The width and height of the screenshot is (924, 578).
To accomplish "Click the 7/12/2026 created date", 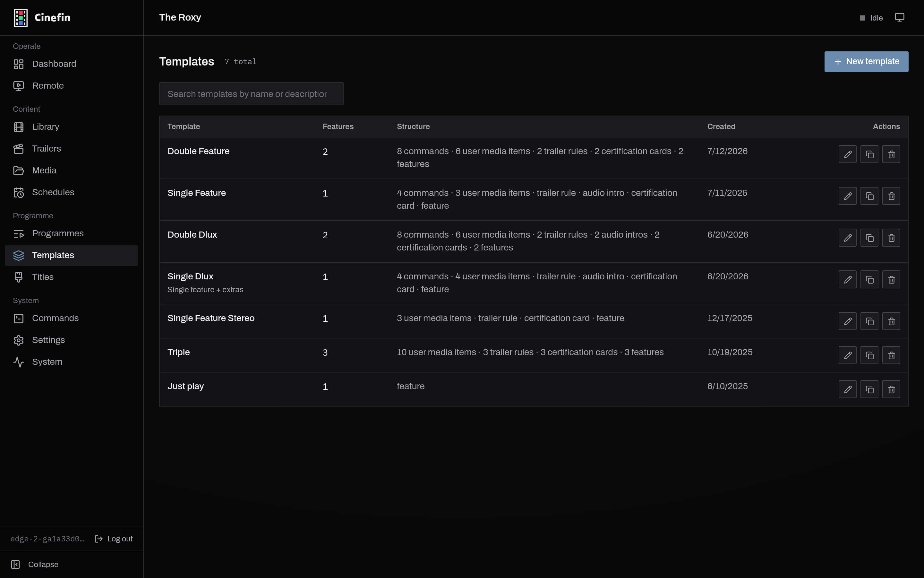I will pos(727,151).
